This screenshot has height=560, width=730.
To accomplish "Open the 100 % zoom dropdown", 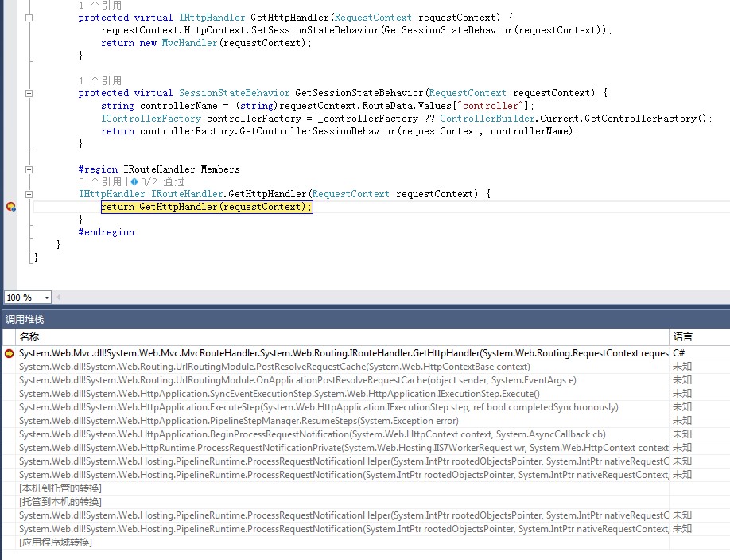I will (47, 297).
